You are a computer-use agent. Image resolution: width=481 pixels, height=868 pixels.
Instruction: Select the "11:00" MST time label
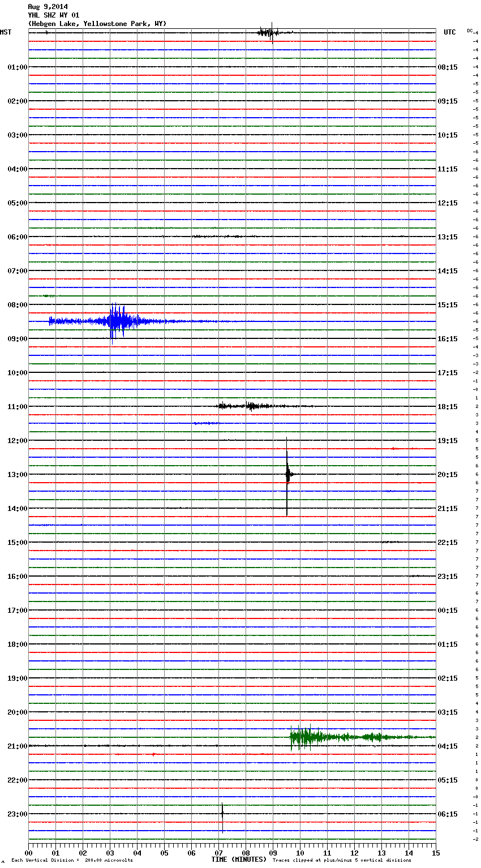[17, 406]
